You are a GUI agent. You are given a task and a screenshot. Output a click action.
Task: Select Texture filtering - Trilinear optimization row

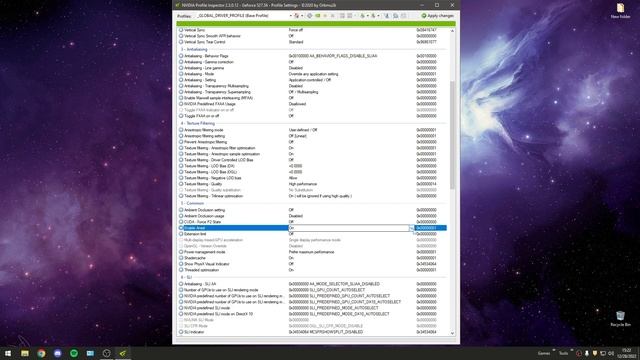312,196
